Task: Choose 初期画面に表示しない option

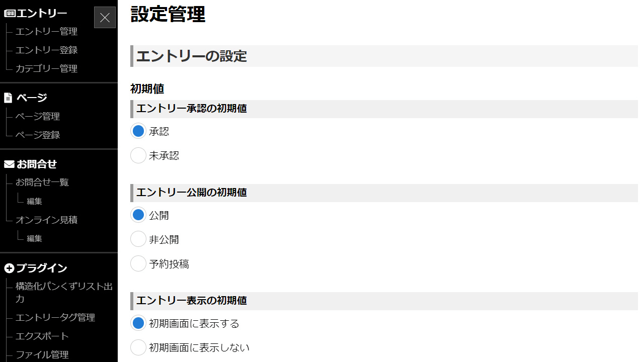Action: point(138,347)
